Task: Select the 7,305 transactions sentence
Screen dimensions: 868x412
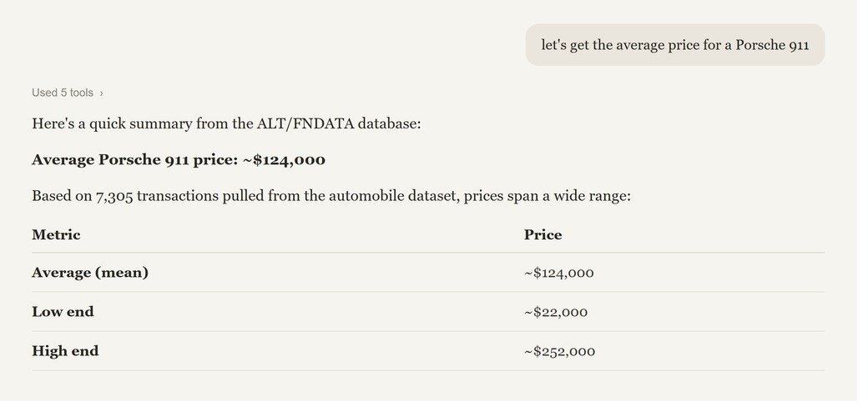Action: click(x=331, y=196)
